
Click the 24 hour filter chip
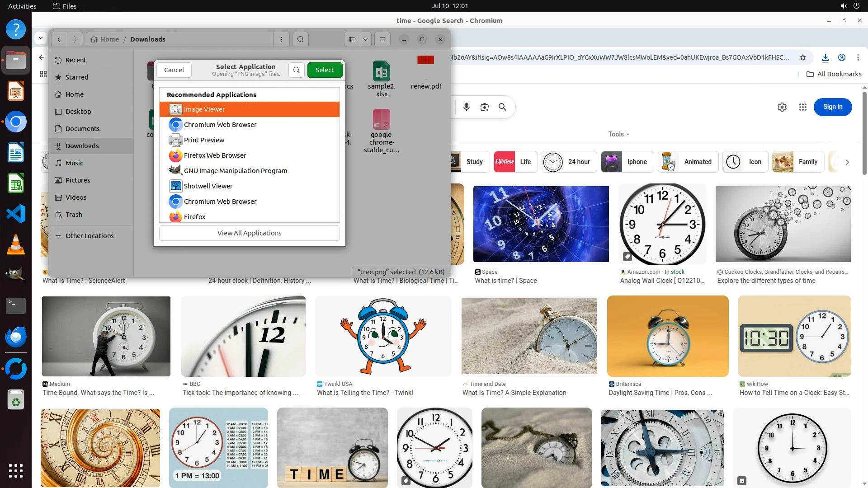[x=569, y=162]
